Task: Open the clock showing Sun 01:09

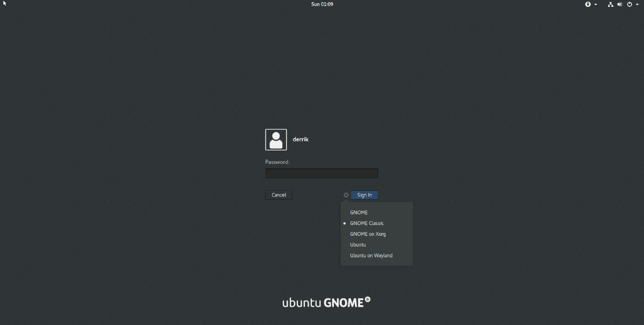Action: (x=322, y=4)
